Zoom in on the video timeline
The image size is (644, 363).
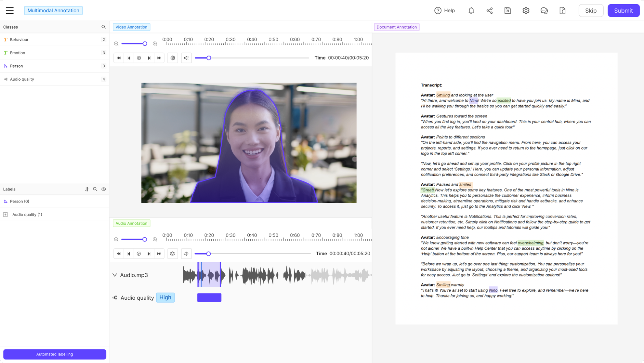(x=155, y=44)
